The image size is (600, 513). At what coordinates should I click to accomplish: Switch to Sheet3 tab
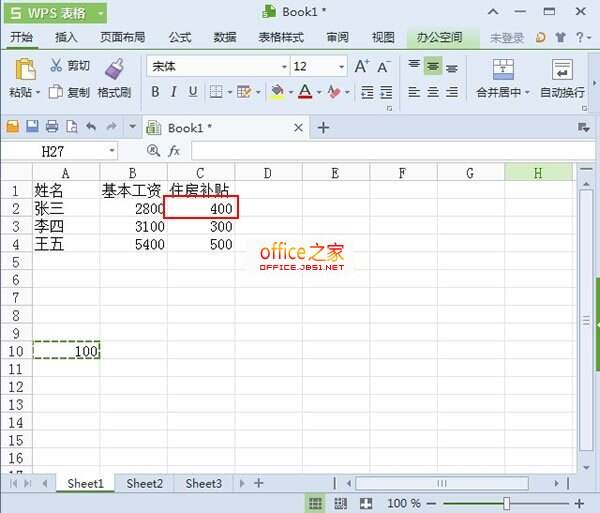point(204,484)
